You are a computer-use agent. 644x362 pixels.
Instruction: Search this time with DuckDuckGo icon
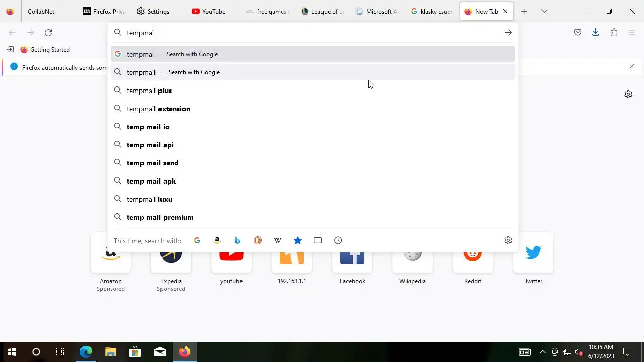click(x=258, y=240)
